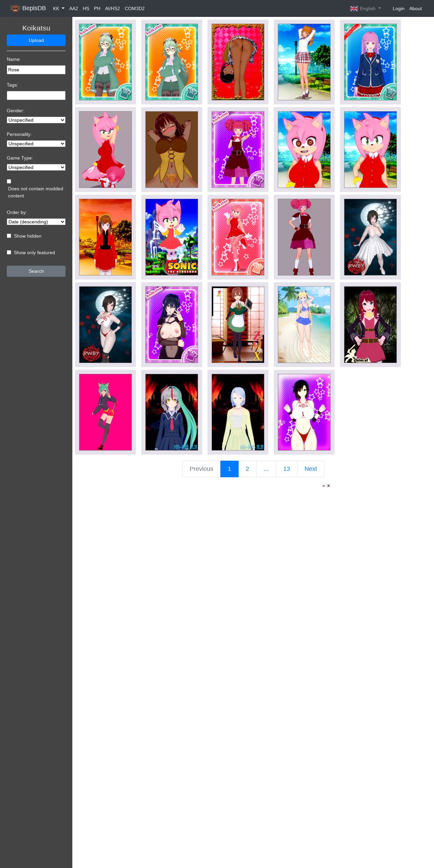
Task: Open the ZMX green maid outfit card
Action: pos(238,324)
